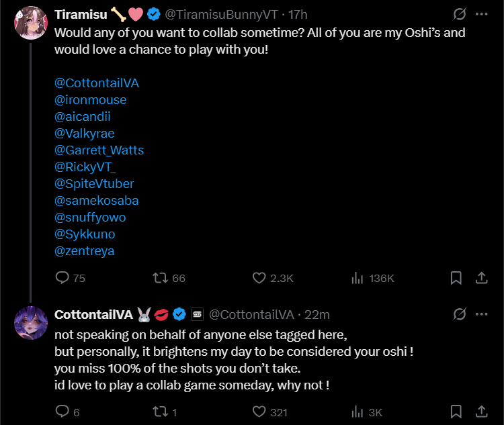504x425 pixels.
Task: Open Grok icon on Tiramisu's post
Action: 460,14
